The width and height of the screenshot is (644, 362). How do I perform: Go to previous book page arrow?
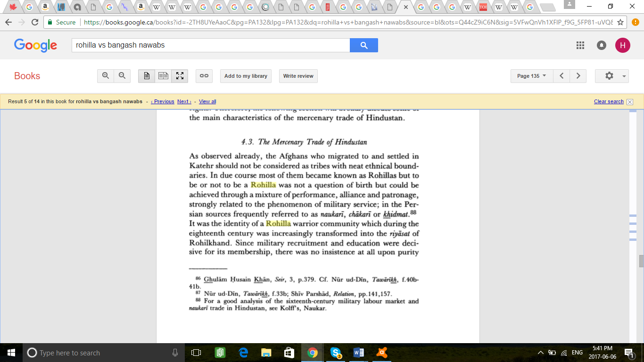(561, 76)
